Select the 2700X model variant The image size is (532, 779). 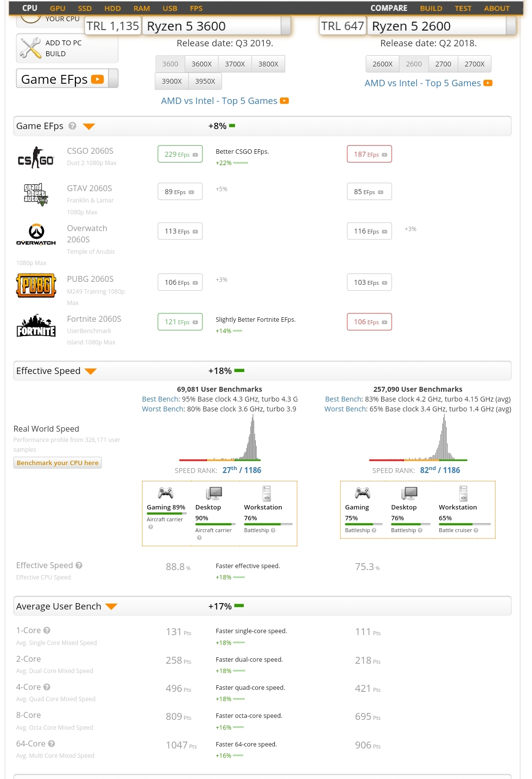click(x=474, y=64)
